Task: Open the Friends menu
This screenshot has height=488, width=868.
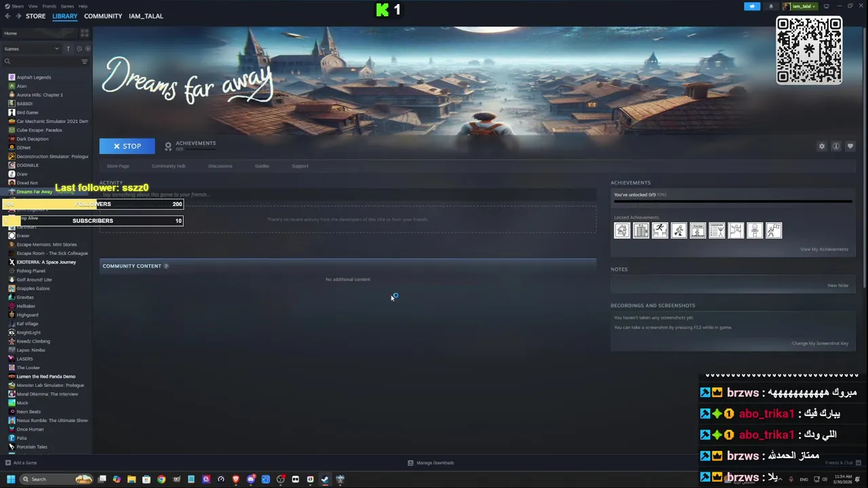Action: pyautogui.click(x=50, y=6)
